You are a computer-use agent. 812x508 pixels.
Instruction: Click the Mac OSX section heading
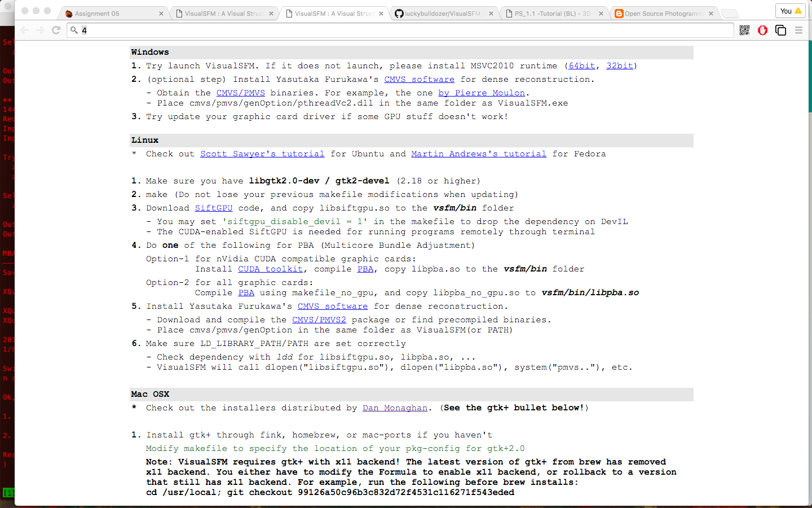pos(150,395)
